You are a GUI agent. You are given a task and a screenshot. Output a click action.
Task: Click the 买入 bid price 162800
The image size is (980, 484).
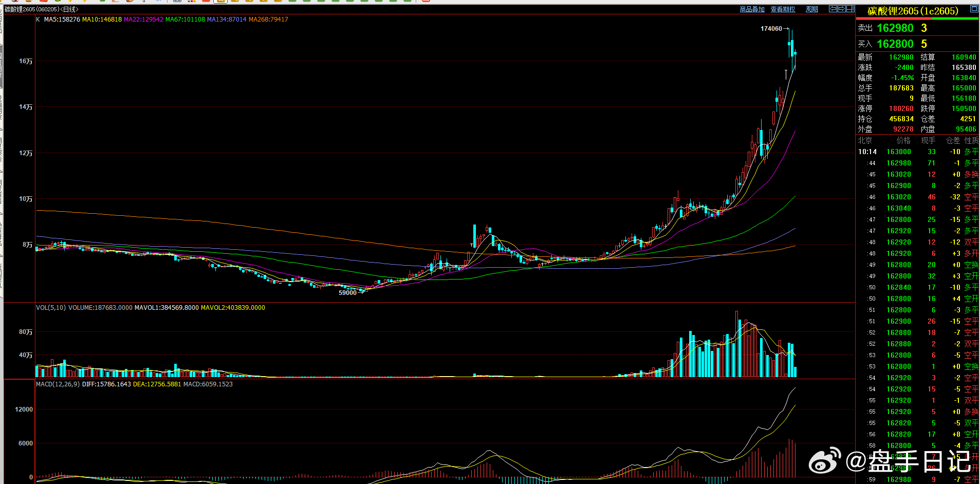[895, 44]
